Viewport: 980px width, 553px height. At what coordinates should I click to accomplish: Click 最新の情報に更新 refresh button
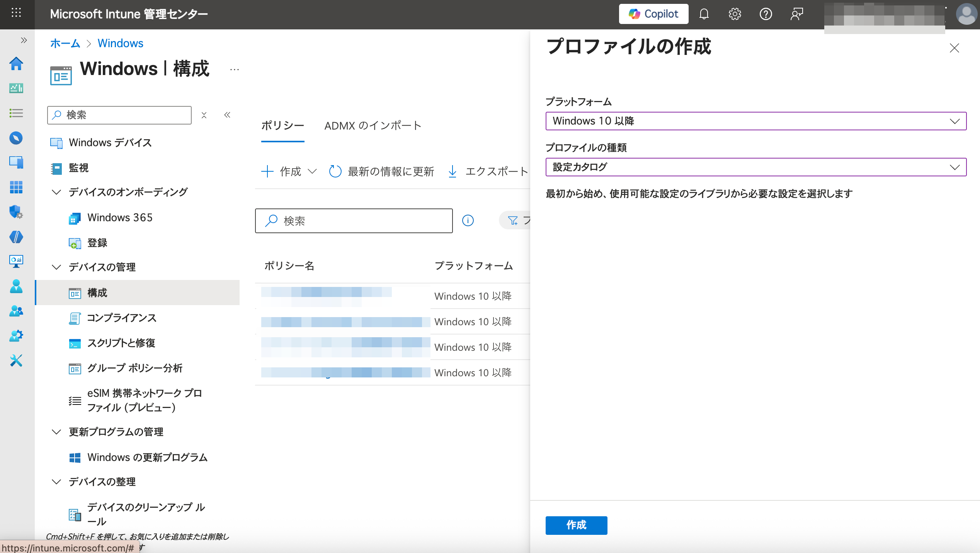[x=382, y=171]
